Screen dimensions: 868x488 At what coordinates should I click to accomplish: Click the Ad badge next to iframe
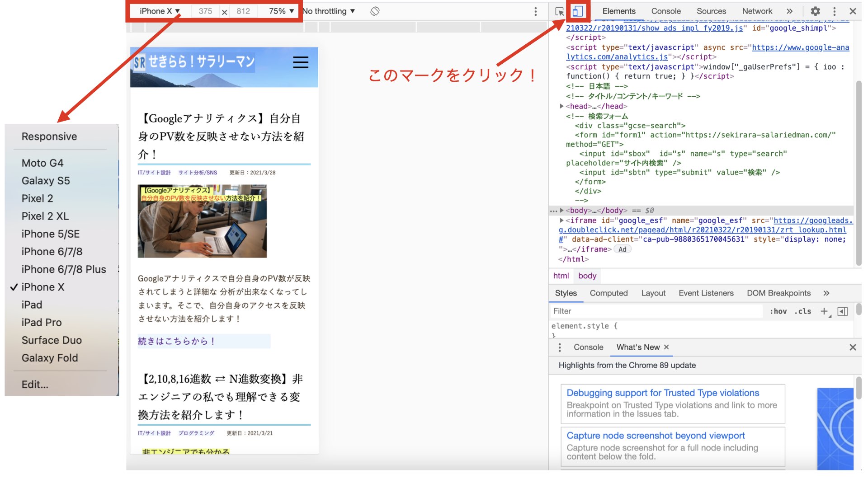[x=623, y=249]
